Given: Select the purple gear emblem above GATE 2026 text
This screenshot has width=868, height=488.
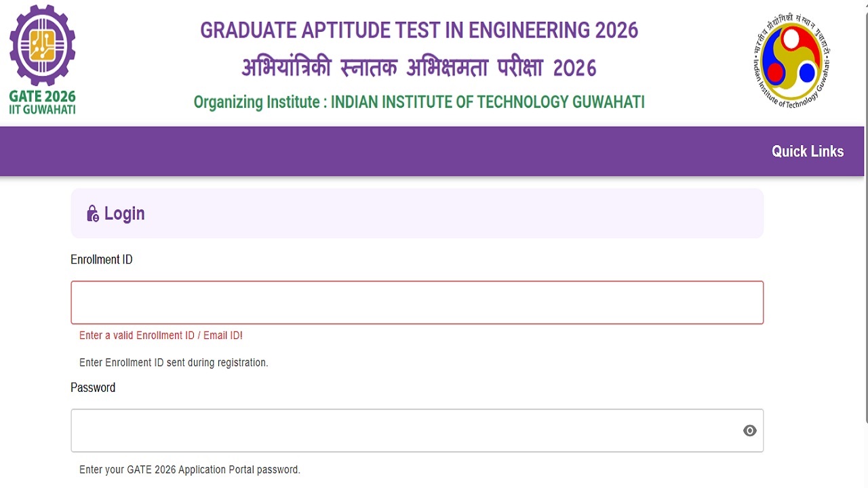Looking at the screenshot, I should (x=42, y=47).
